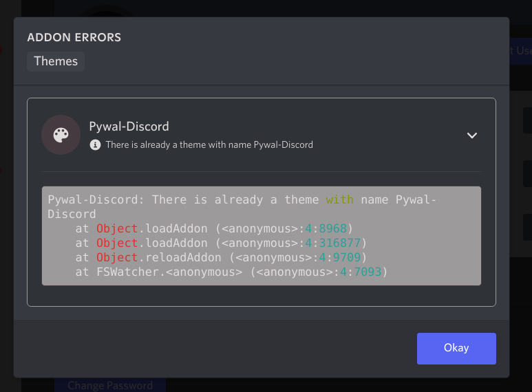Select the Themes tab

click(x=56, y=61)
